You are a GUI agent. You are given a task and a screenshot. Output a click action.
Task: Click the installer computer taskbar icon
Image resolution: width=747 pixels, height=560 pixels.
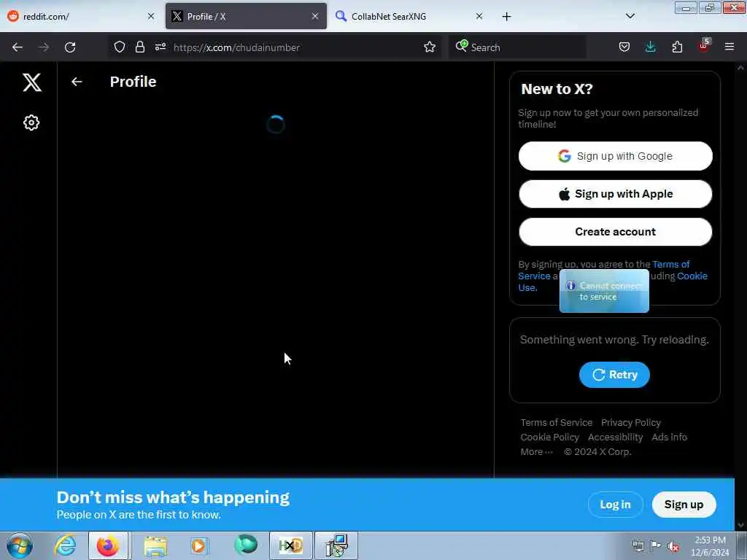[x=336, y=545]
